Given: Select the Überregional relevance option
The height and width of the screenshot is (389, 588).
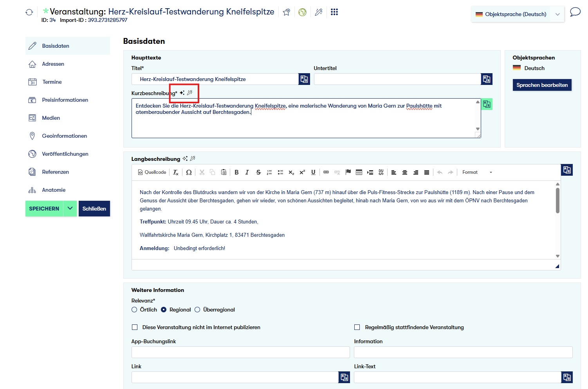Looking at the screenshot, I should pyautogui.click(x=198, y=310).
